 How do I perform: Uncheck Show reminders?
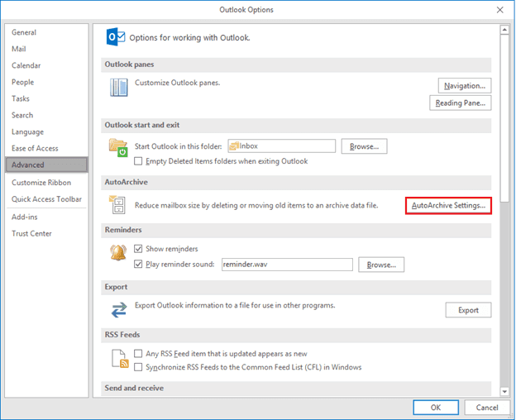[138, 249]
